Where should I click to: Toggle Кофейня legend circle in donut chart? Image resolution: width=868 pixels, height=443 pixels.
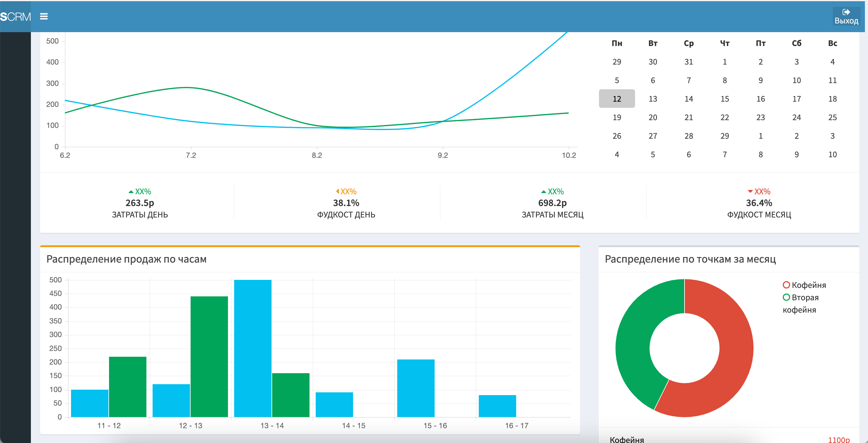click(786, 285)
